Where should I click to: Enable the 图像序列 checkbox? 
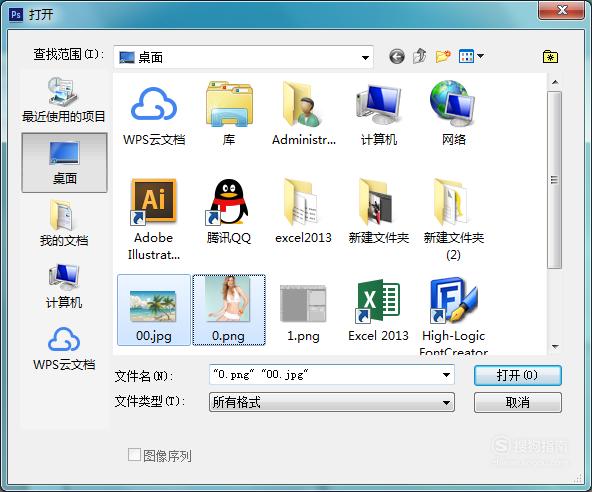[134, 455]
